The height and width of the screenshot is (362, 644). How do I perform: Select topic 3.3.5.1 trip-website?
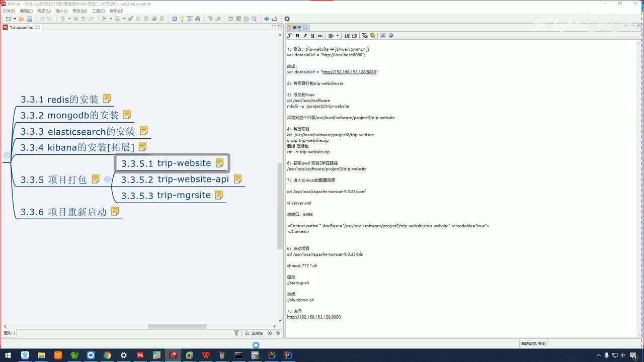166,163
